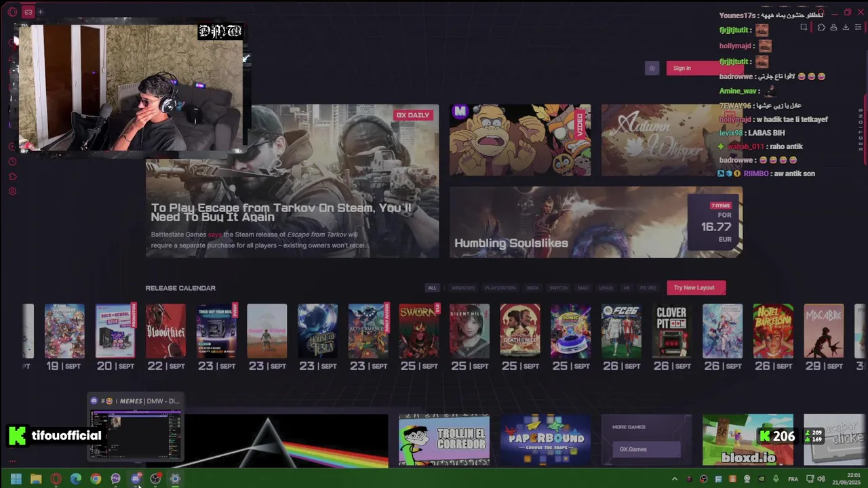The width and height of the screenshot is (868, 488).
Task: Open the Snapshot tool in Opera toolbar
Action: (804, 27)
